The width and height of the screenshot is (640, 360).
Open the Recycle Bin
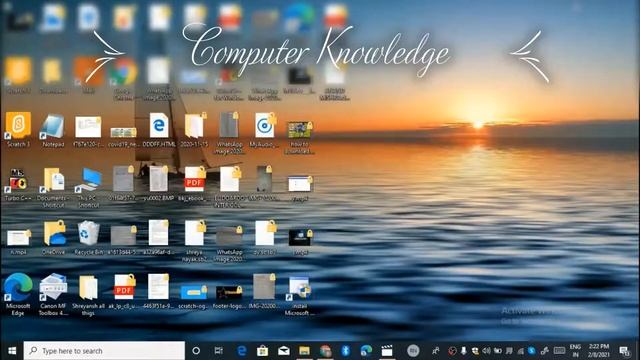pyautogui.click(x=88, y=238)
